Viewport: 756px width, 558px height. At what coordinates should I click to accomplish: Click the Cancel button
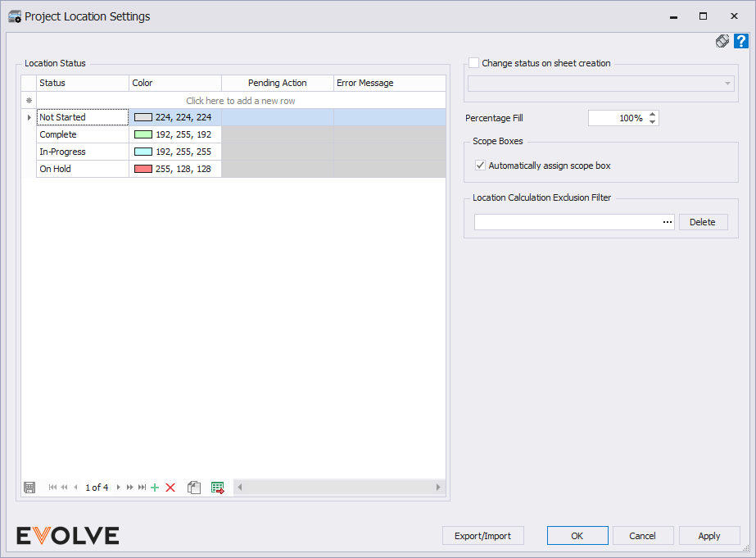(643, 536)
